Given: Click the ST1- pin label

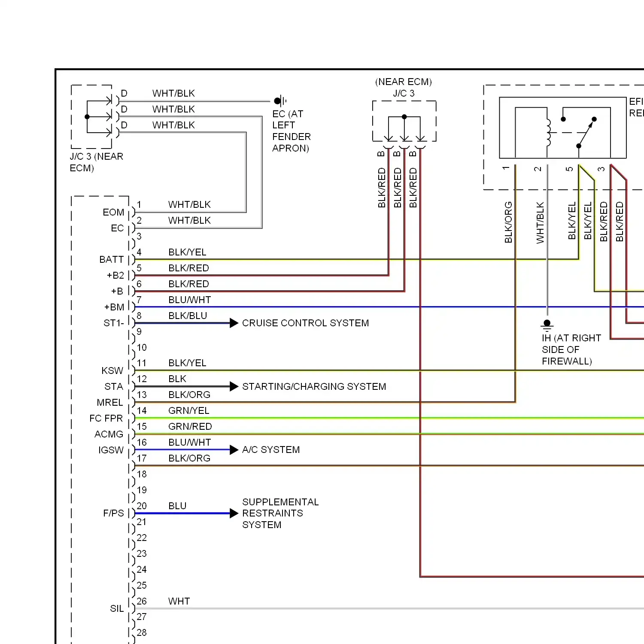Looking at the screenshot, I should [114, 323].
